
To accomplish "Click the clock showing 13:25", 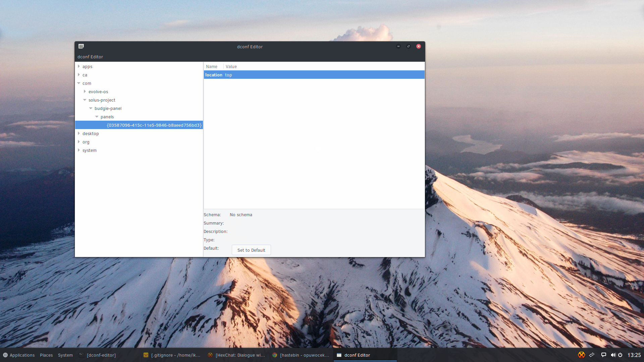I will pyautogui.click(x=634, y=355).
